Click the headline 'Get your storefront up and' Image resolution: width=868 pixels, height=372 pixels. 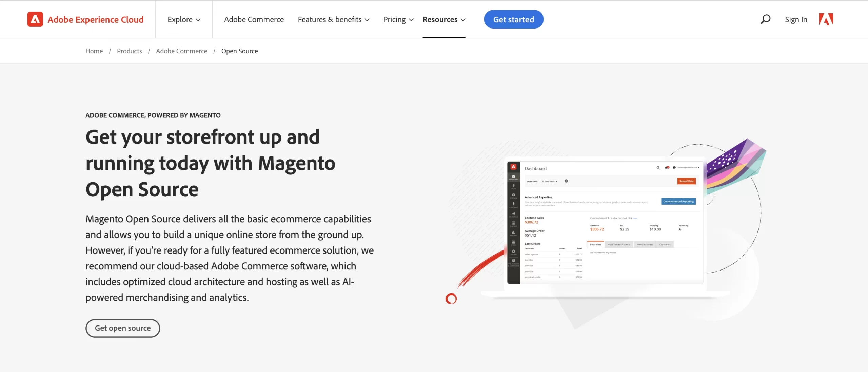[202, 137]
